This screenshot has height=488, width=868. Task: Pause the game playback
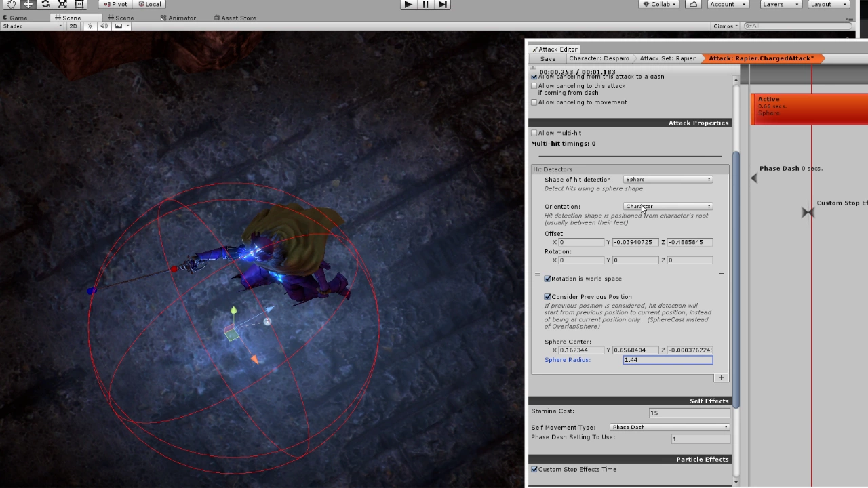[425, 4]
